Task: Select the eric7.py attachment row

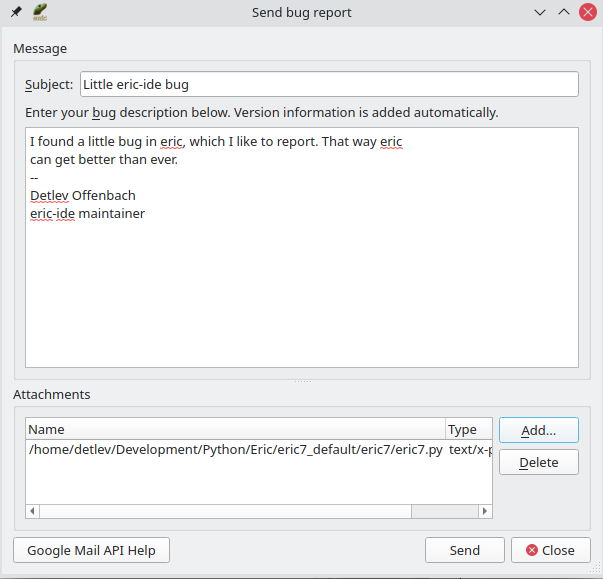Action: coord(236,450)
